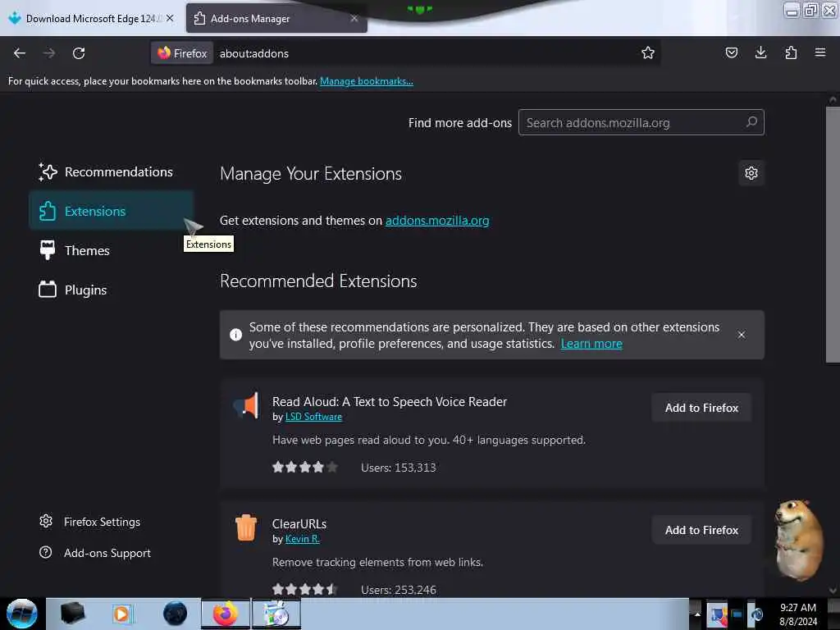Show hidden tray icons arrow
The image size is (840, 630).
[x=697, y=614]
